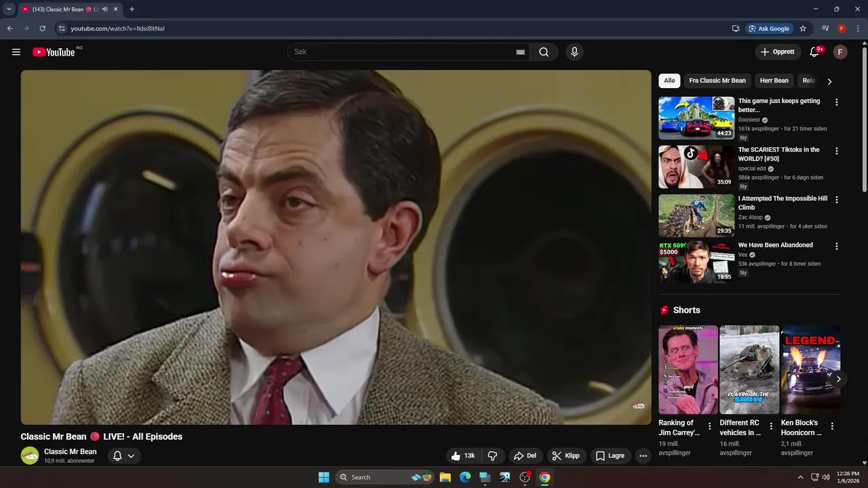Like the video with thumbs up
The width and height of the screenshot is (868, 488).
point(465,455)
